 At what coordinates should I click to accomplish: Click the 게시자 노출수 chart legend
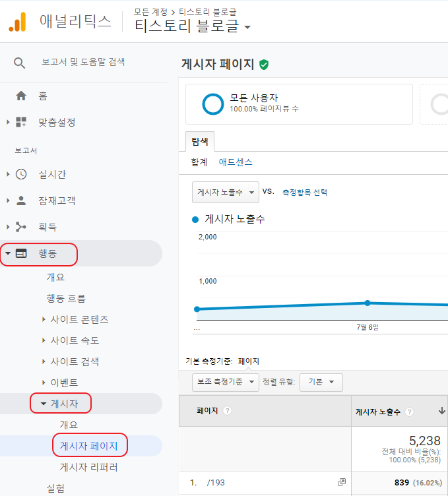[x=228, y=219]
